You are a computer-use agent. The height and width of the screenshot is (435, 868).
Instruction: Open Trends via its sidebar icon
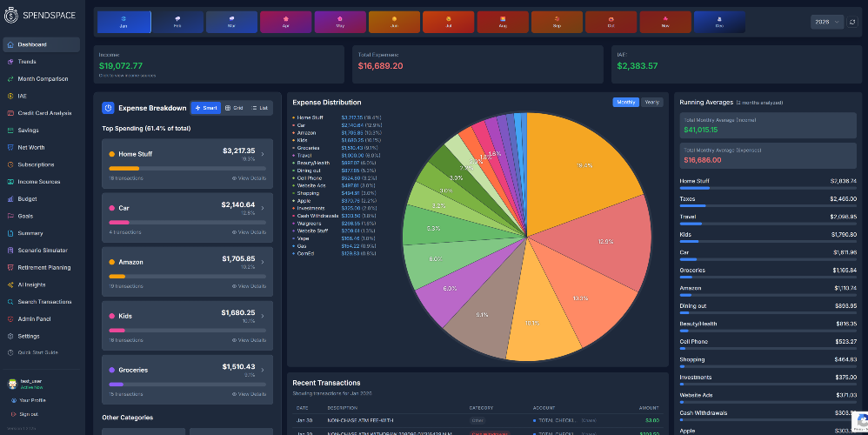click(x=10, y=62)
